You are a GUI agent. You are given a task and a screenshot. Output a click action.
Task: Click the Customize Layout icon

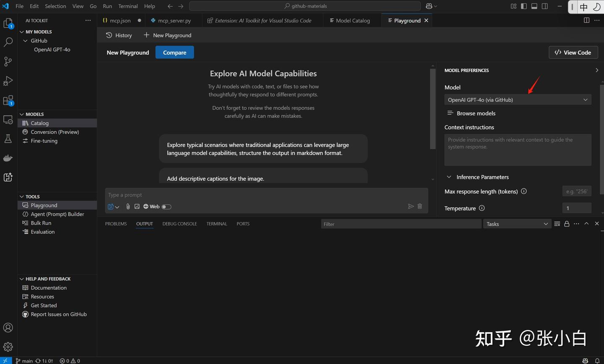(x=513, y=6)
